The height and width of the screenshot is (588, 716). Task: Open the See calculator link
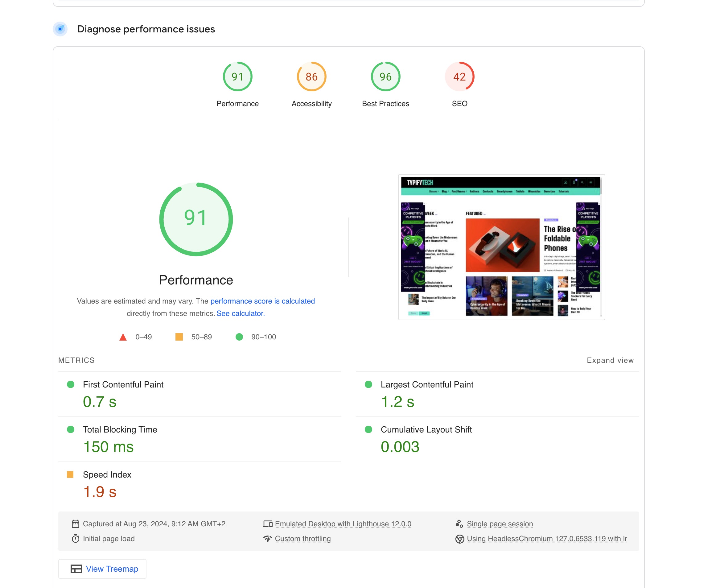[x=240, y=314]
